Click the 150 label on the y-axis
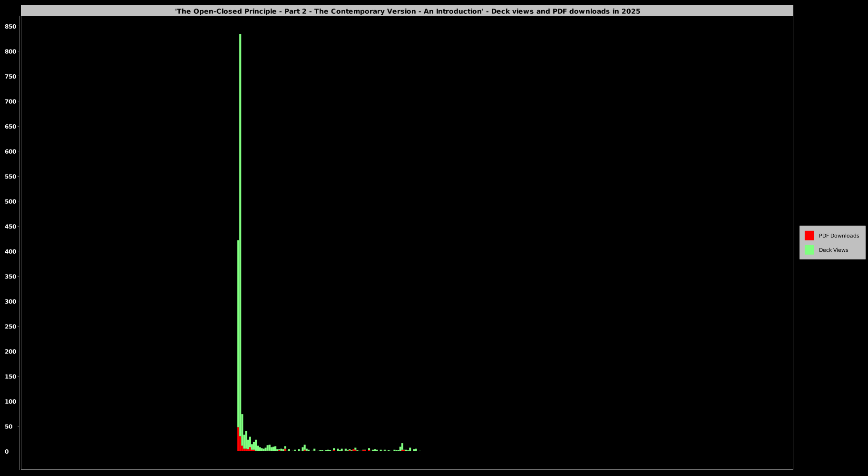Viewport: 868px width, 476px height. click(x=10, y=377)
